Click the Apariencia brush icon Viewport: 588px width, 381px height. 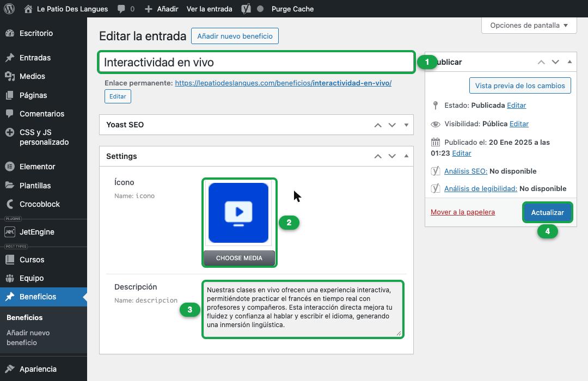[x=10, y=369]
